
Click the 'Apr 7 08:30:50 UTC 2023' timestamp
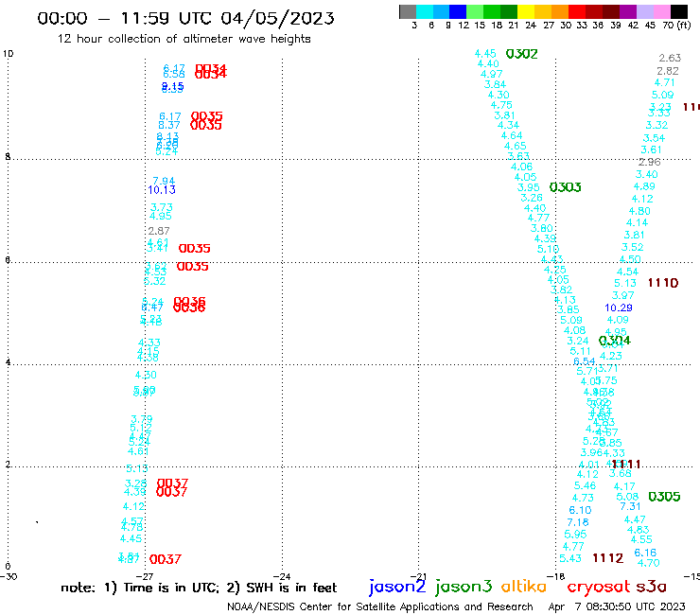coord(617,606)
